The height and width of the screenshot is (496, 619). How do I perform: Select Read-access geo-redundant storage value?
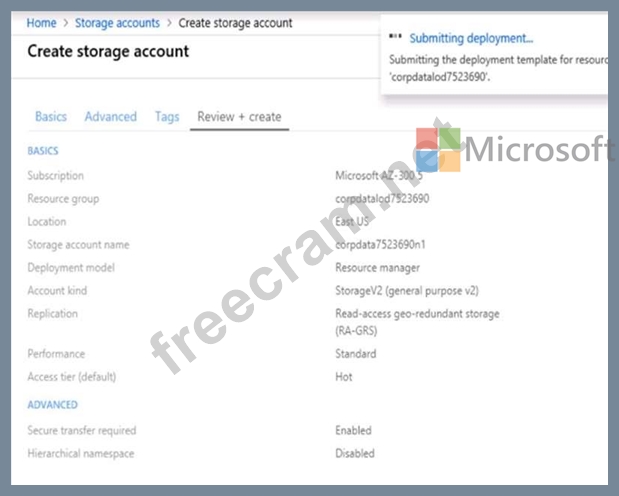[x=417, y=322]
